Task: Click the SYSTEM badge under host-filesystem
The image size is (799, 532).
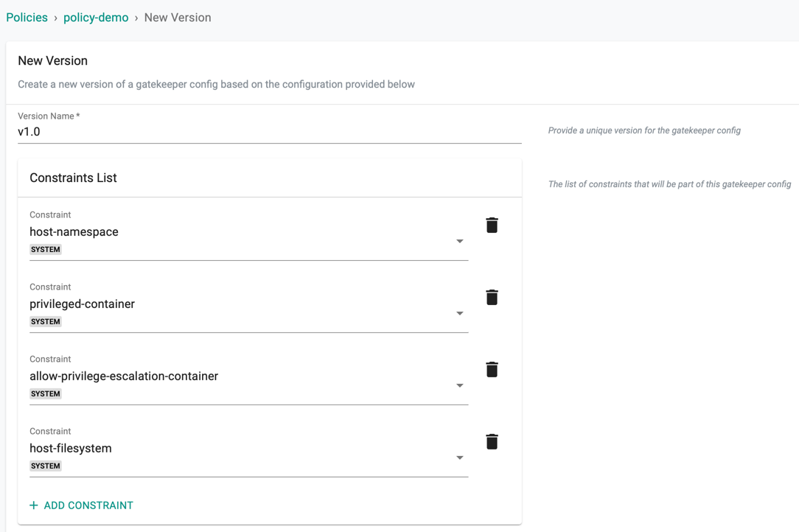Action: tap(46, 466)
